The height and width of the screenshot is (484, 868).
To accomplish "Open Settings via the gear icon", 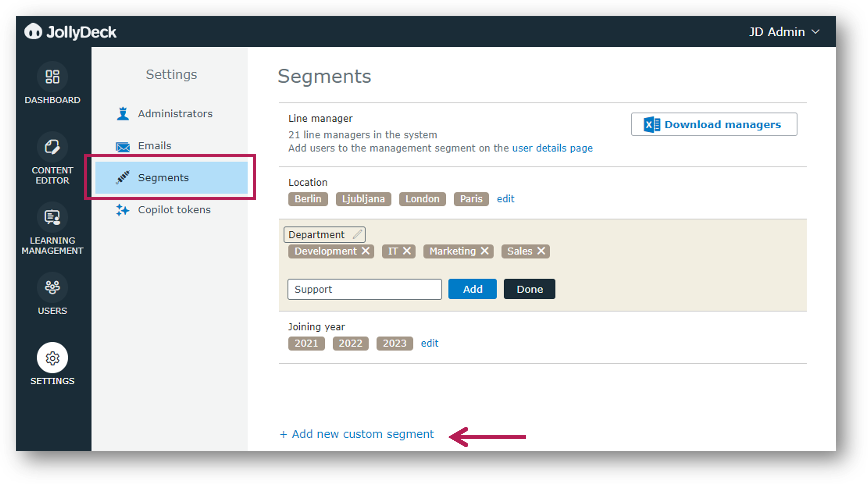I will click(52, 358).
